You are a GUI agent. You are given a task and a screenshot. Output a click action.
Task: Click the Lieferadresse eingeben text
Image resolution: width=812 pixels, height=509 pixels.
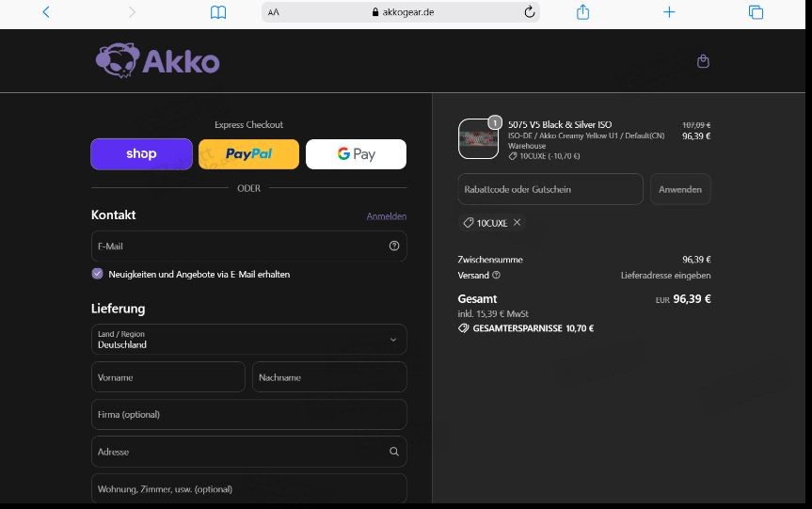coord(665,276)
